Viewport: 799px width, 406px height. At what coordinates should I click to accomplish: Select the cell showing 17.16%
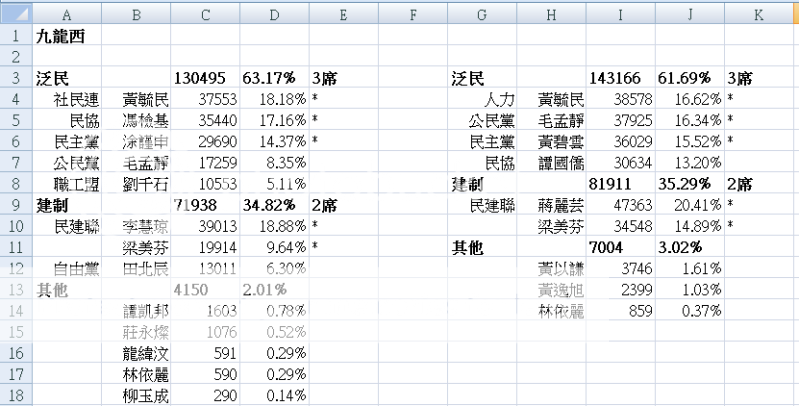coord(275,120)
